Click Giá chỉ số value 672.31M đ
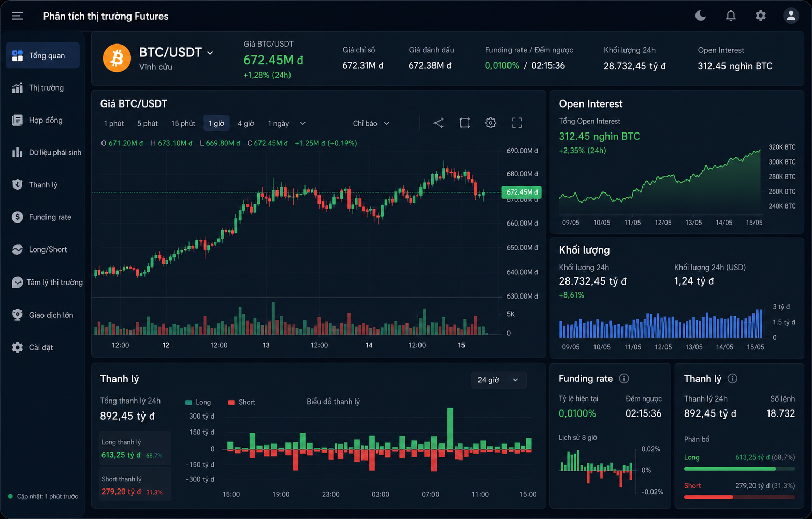The width and height of the screenshot is (812, 519). pos(363,66)
